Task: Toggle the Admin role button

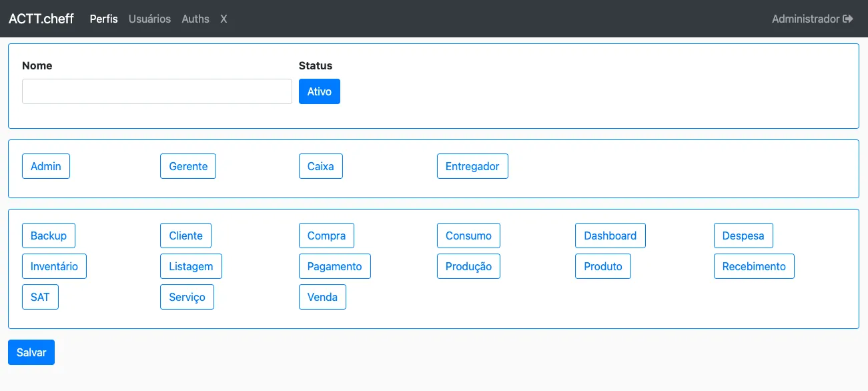Action: (46, 166)
